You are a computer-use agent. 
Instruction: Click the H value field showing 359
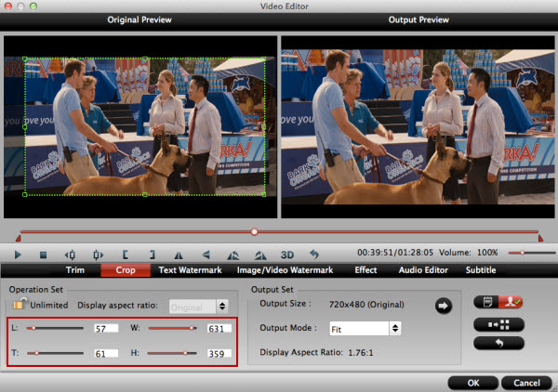(219, 354)
